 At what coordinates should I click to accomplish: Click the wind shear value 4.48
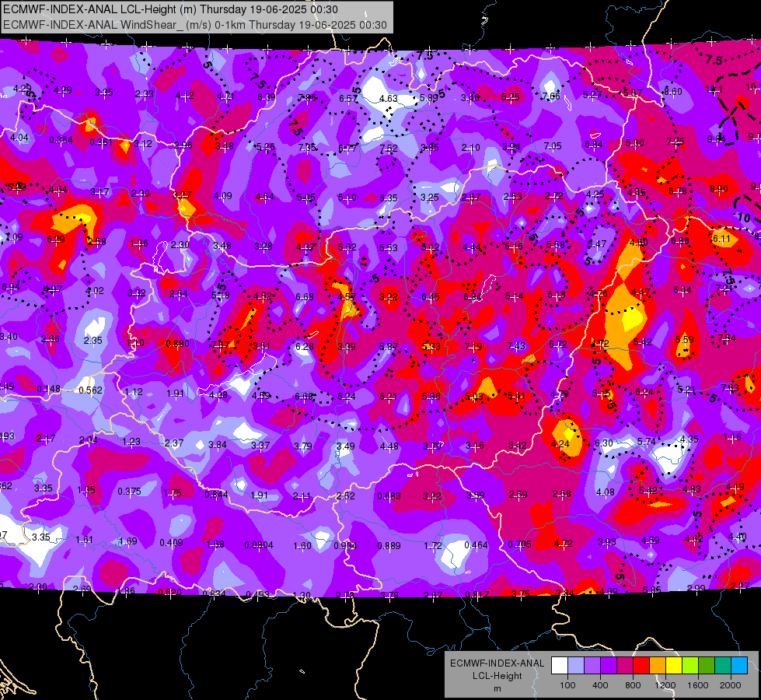click(389, 446)
